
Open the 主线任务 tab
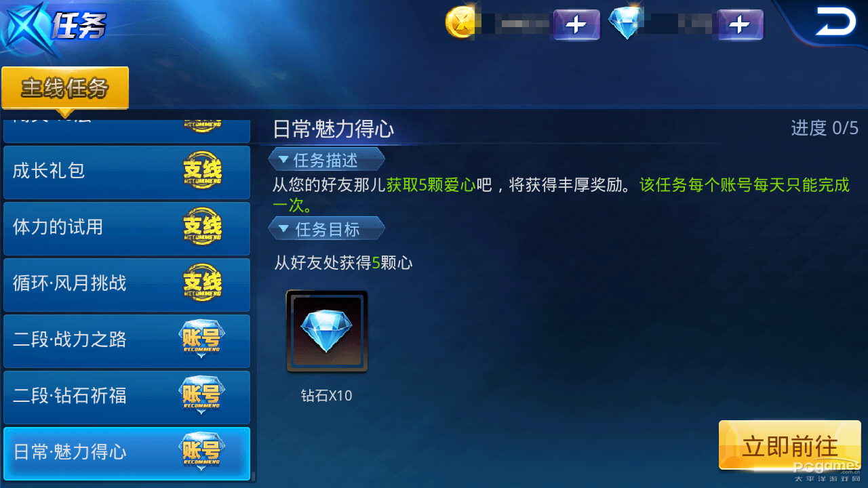(65, 88)
